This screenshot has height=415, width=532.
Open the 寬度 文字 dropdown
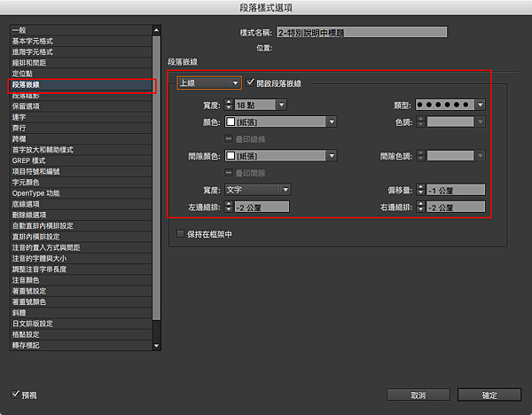(258, 190)
